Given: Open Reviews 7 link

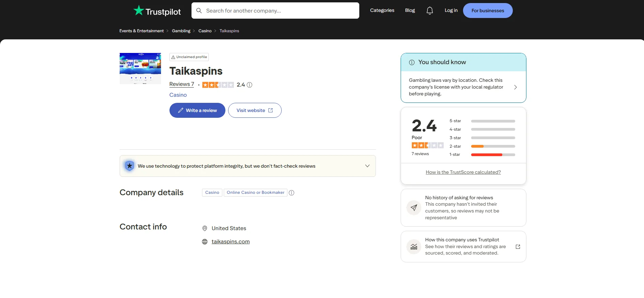Looking at the screenshot, I should (x=182, y=84).
